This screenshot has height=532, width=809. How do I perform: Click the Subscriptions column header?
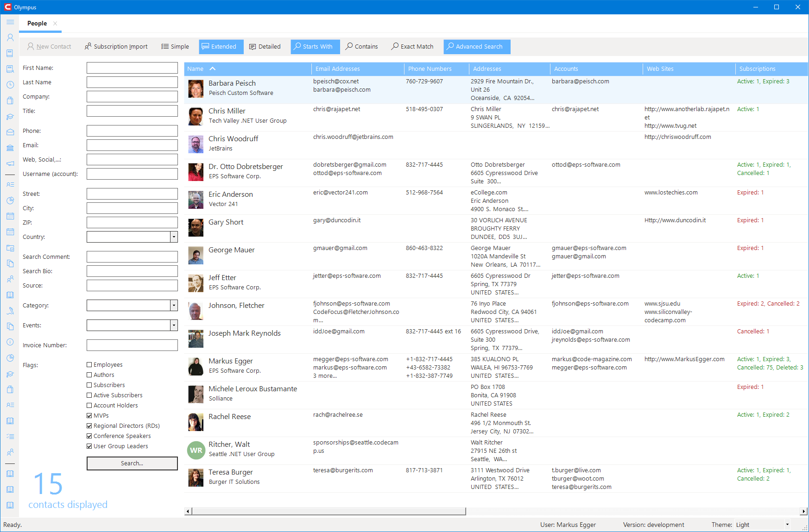[771, 69]
